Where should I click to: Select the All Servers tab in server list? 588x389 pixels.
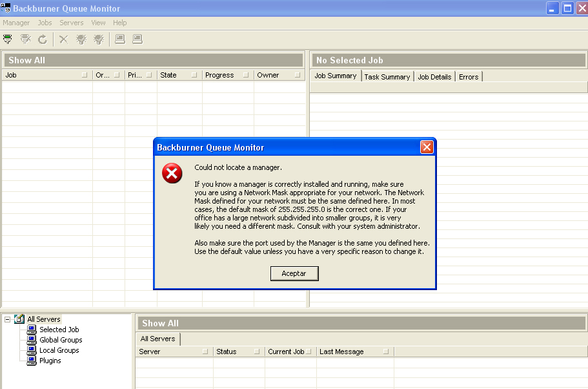tap(158, 339)
